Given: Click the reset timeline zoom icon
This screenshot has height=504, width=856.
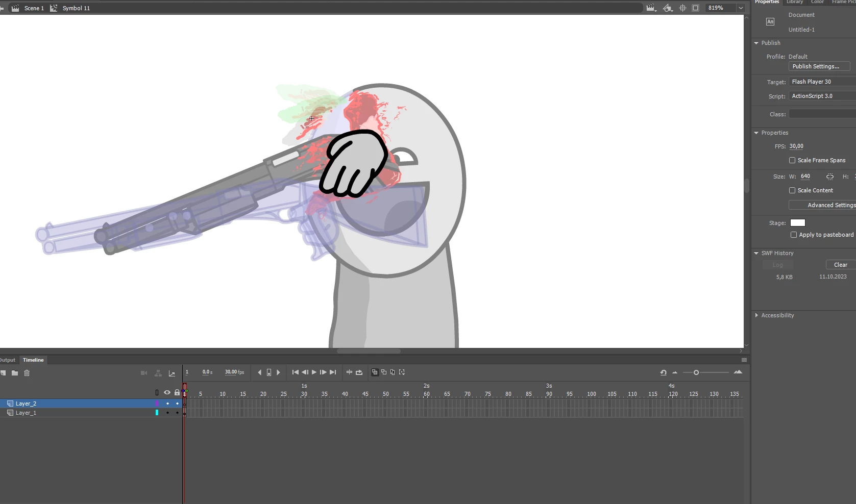Looking at the screenshot, I should click(x=663, y=372).
